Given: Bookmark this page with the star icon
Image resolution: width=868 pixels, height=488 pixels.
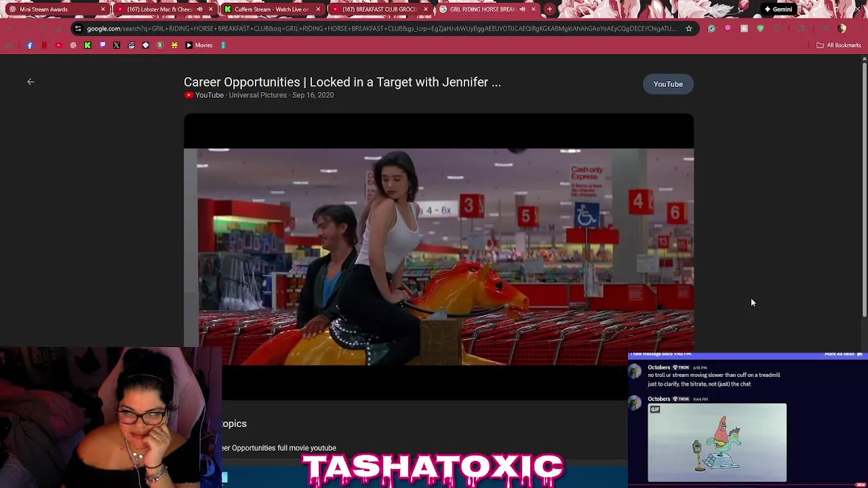Looking at the screenshot, I should (689, 28).
